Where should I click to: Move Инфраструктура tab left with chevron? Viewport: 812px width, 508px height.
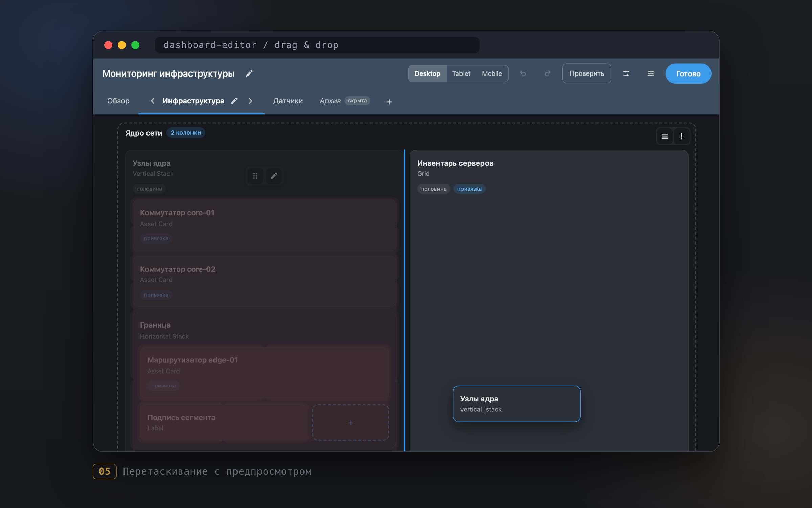(153, 101)
